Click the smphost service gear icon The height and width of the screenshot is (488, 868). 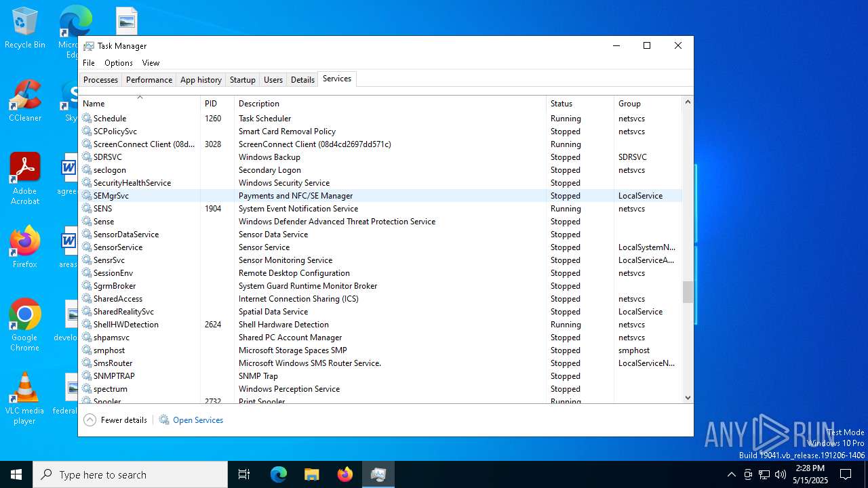(x=87, y=350)
